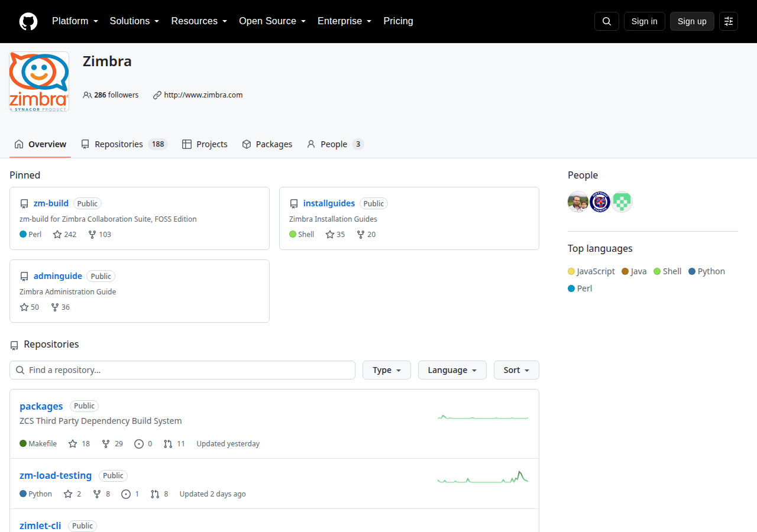Screen dimensions: 757x532
Task: Click the forks count 103 on zm-build
Action: click(100, 235)
